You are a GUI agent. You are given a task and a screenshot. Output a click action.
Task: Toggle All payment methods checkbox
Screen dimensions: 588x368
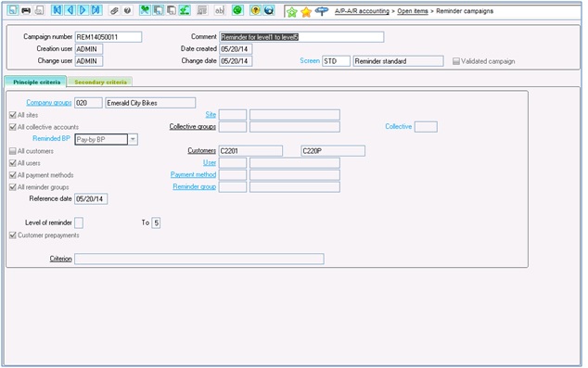13,175
